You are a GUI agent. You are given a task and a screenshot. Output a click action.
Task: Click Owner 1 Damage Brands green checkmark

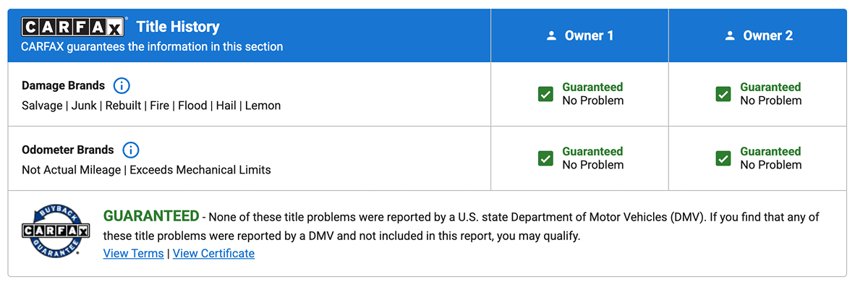546,94
